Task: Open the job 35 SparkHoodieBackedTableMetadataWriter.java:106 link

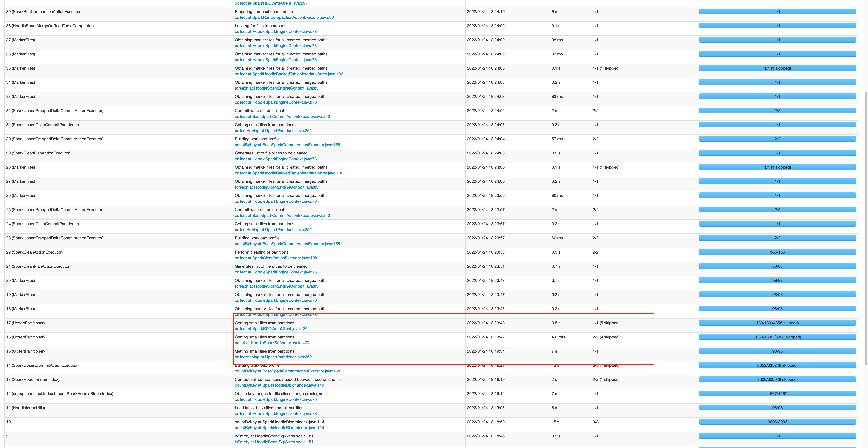Action: click(x=289, y=74)
